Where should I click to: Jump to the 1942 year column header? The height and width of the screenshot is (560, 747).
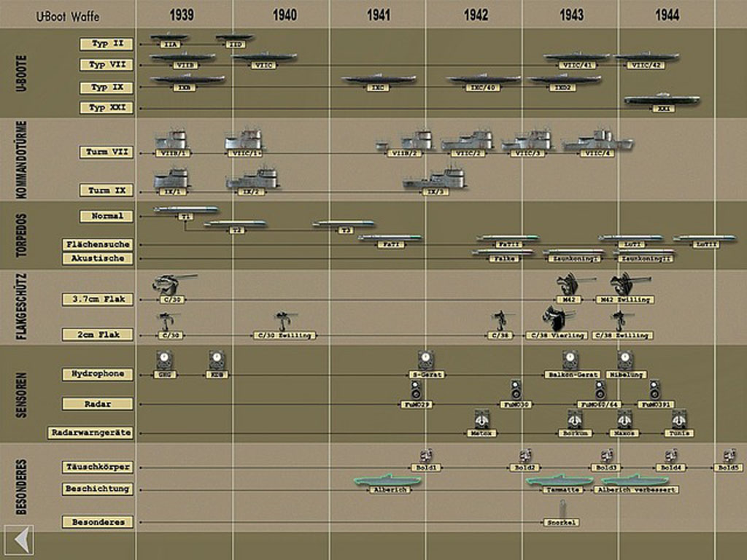476,15
